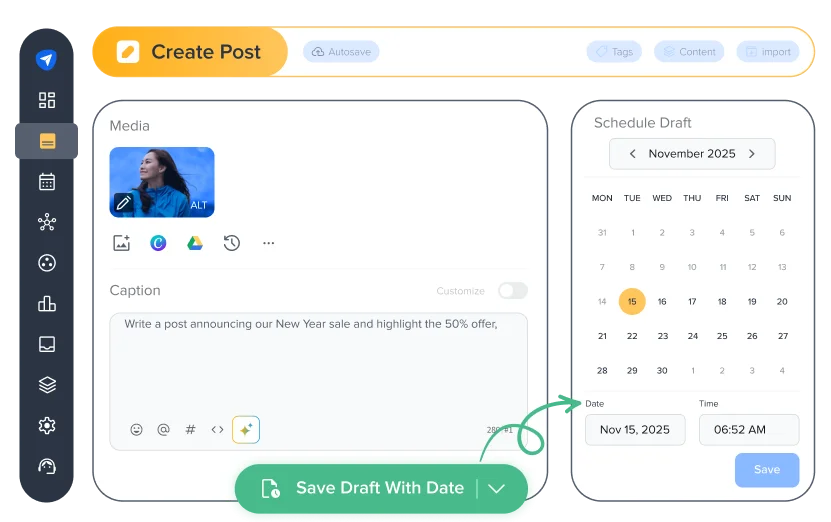Click the Time field showing 06:52 AM
Screen dimensions: 831x522
748,430
